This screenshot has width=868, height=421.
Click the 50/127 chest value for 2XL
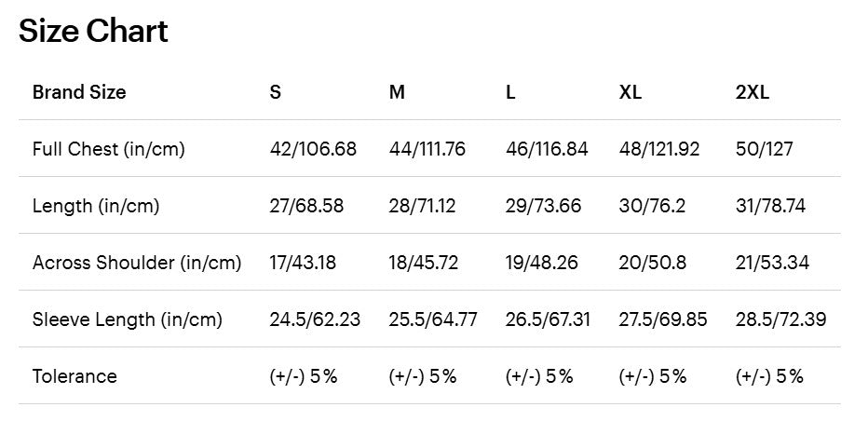[765, 149]
